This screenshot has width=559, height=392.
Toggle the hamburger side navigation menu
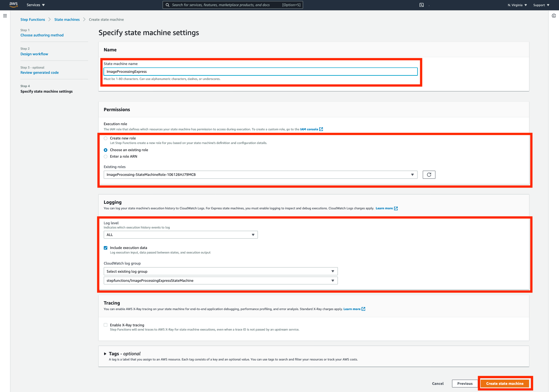(x=5, y=16)
